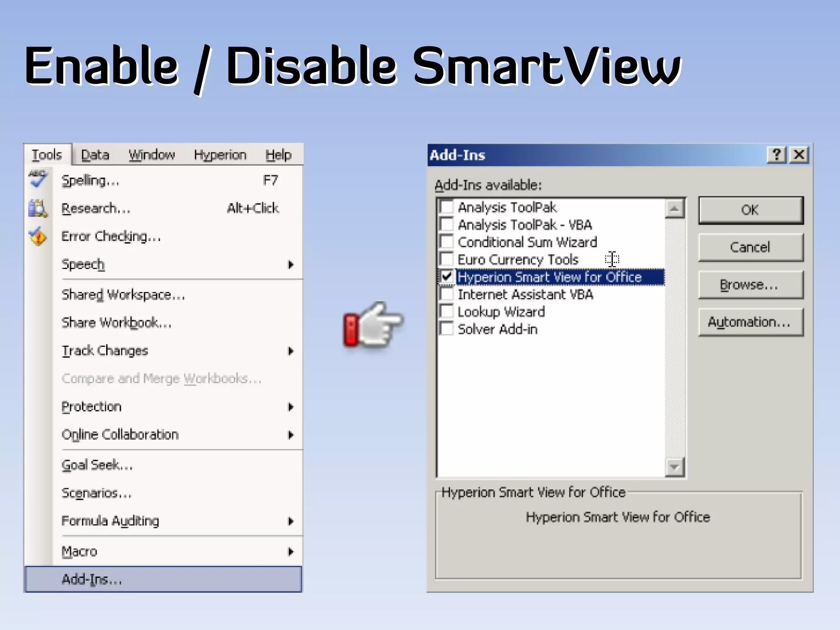
Task: Click the Error Checking warning icon
Action: (x=38, y=236)
